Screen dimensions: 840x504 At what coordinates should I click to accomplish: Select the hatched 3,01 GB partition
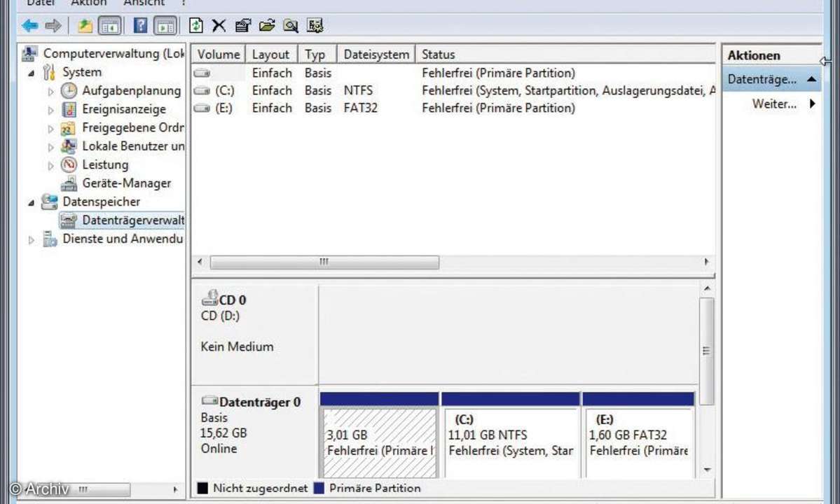379,442
